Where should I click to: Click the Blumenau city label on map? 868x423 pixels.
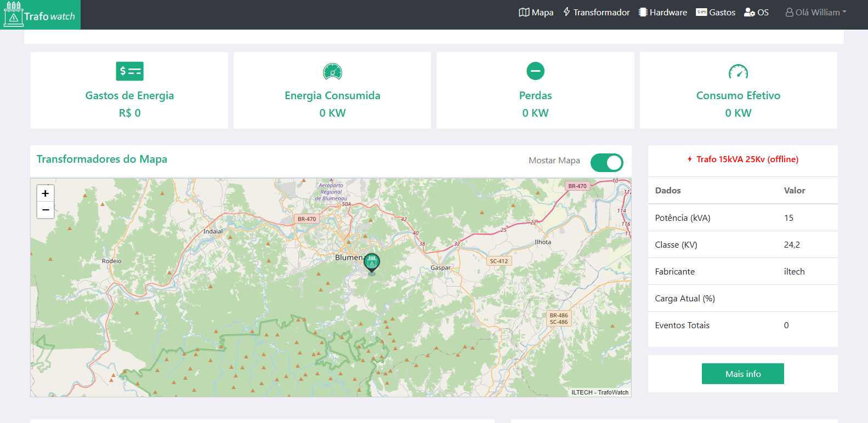[x=349, y=258]
